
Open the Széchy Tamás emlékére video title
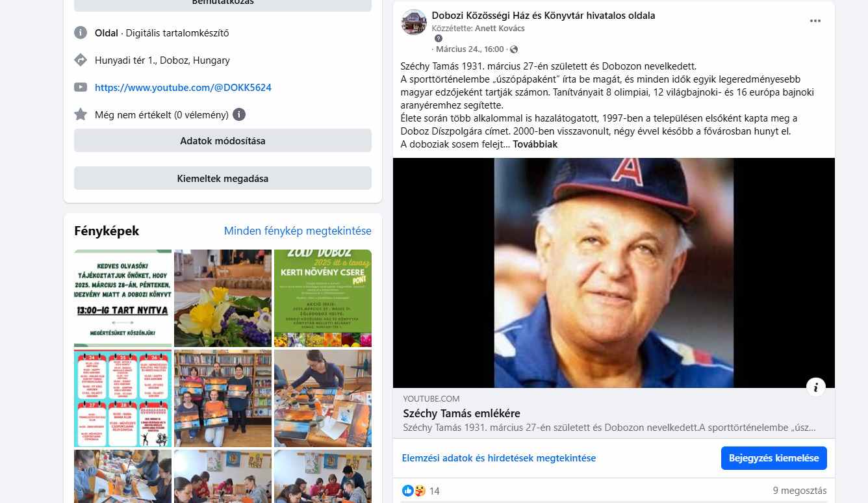[461, 413]
